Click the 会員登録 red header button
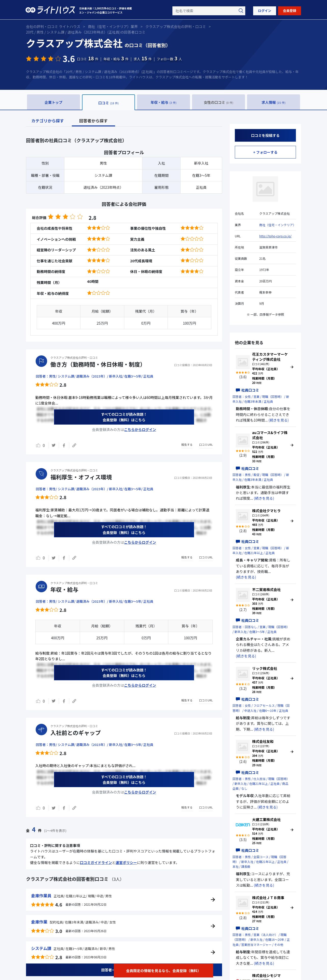Image resolution: width=327 pixels, height=980 pixels. [289, 11]
